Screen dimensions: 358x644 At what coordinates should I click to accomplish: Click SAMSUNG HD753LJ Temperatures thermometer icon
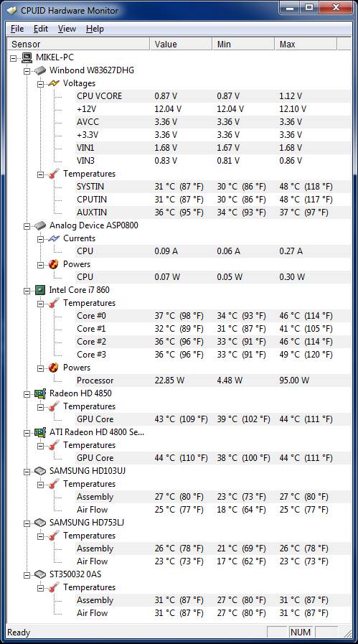pos(54,536)
